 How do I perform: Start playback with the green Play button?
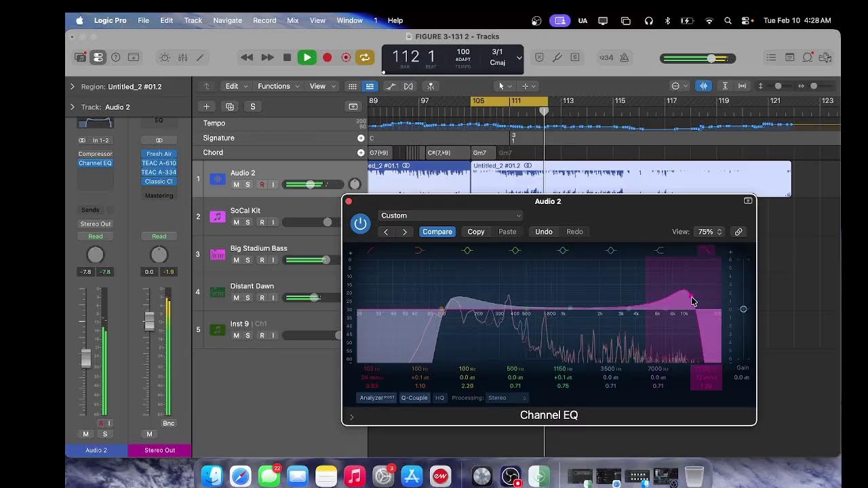(x=307, y=58)
